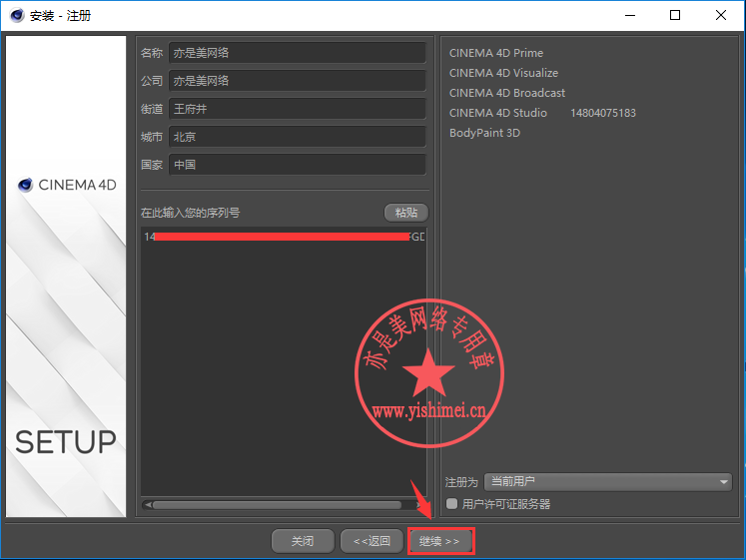The image size is (746, 560).
Task: Go back with the <<返回 button
Action: [x=372, y=541]
